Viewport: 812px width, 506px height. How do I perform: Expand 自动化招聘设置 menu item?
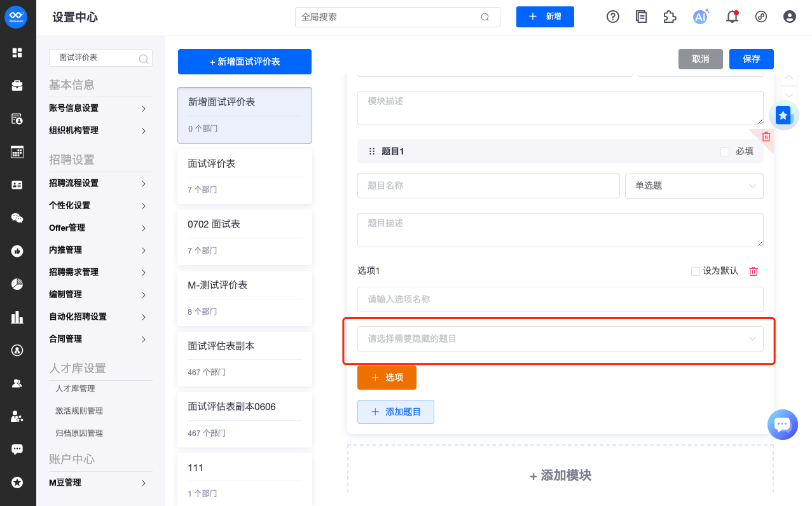(100, 317)
